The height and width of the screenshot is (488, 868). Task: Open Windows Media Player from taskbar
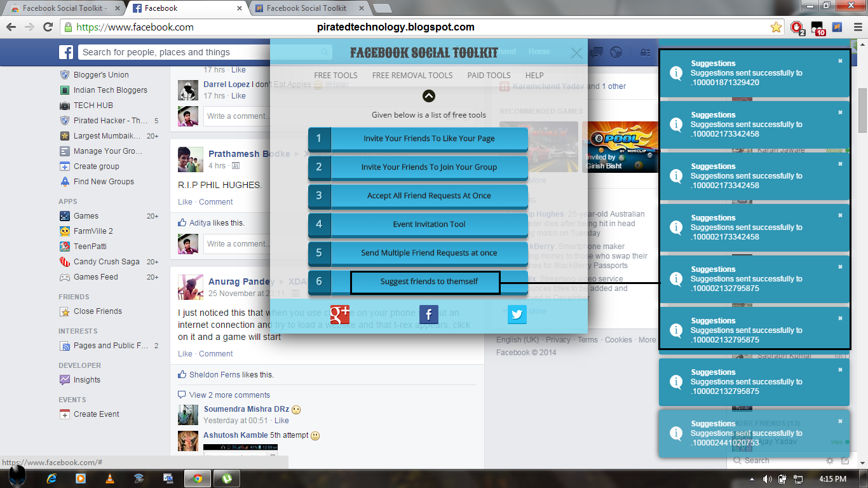(x=81, y=478)
